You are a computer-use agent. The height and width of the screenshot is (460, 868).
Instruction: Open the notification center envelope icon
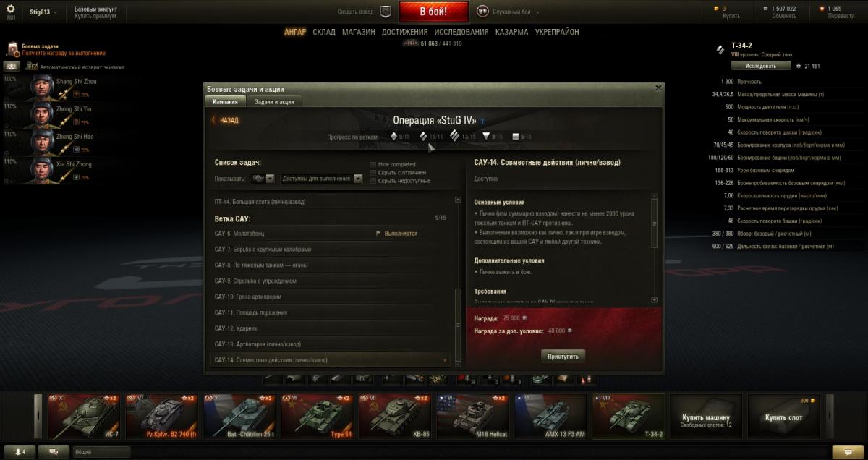coord(848,452)
